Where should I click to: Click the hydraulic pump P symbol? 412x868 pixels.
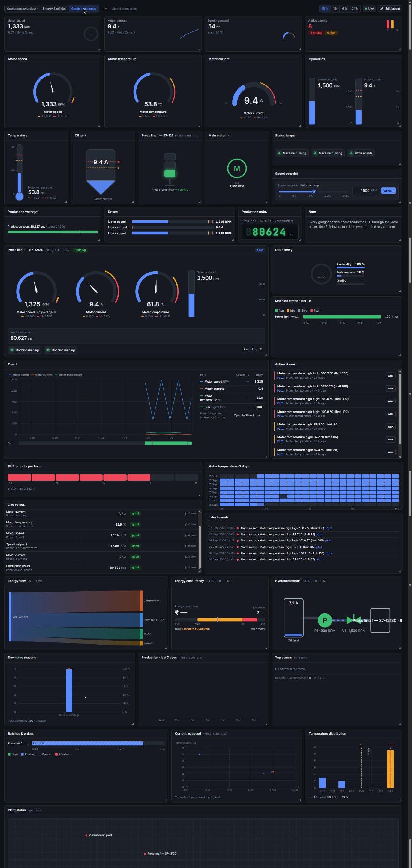[x=324, y=620]
